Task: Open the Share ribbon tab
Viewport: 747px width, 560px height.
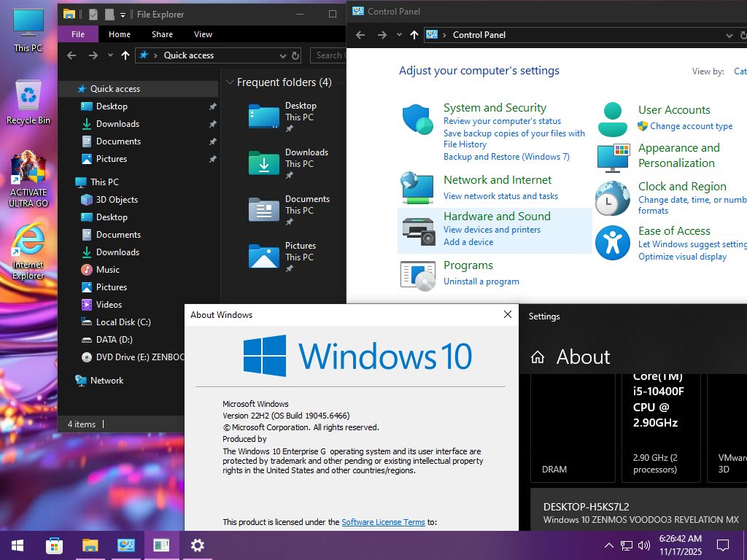Action: (163, 34)
